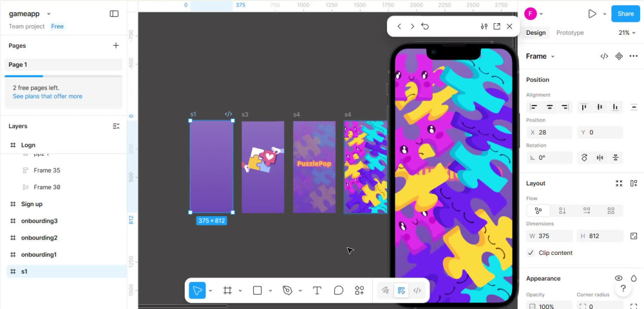
Task: Click the Share button
Action: click(625, 14)
